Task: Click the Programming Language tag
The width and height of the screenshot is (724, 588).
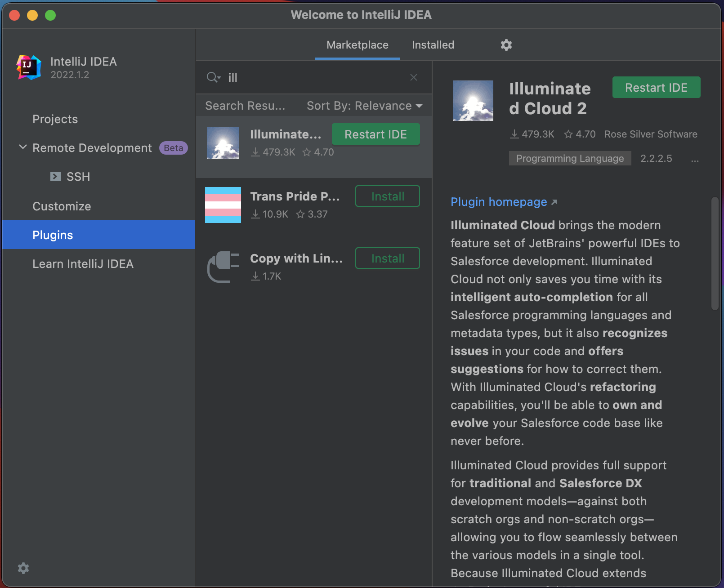Action: pos(570,158)
